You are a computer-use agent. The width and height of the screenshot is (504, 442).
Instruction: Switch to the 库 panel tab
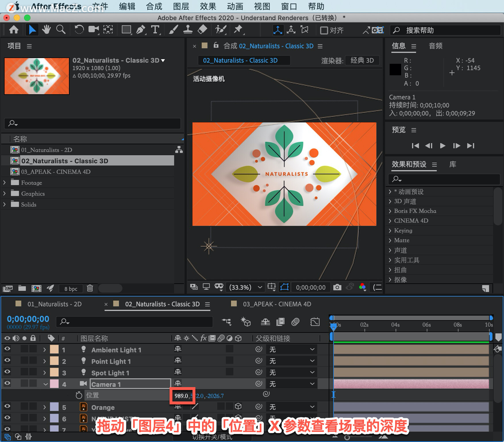(x=453, y=164)
